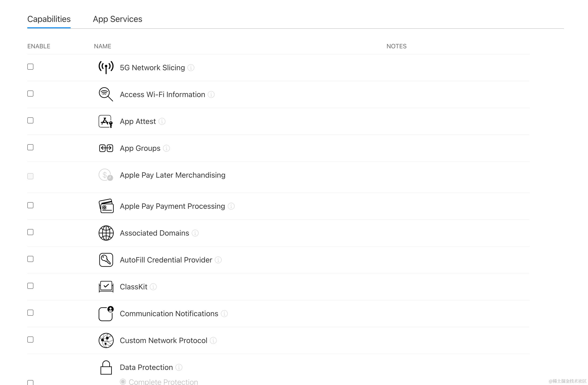Click the App Attest icon
Viewport: 588px width, 385px height.
coord(105,121)
